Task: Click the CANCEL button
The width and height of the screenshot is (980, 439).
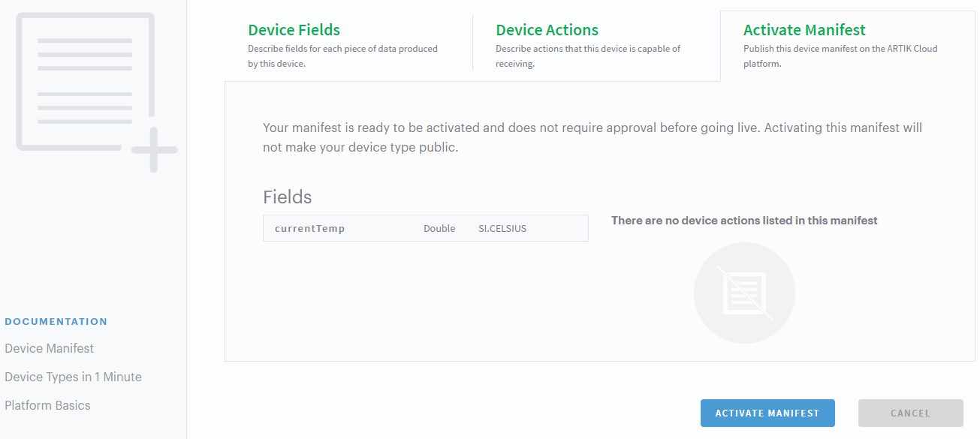Action: coord(910,413)
